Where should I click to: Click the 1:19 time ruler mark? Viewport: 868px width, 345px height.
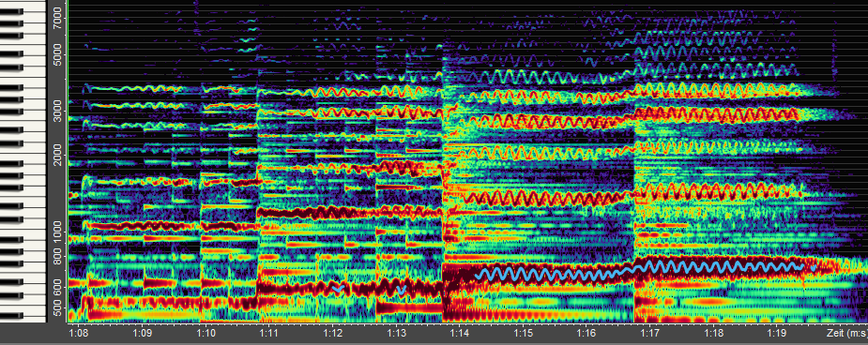pyautogui.click(x=777, y=334)
